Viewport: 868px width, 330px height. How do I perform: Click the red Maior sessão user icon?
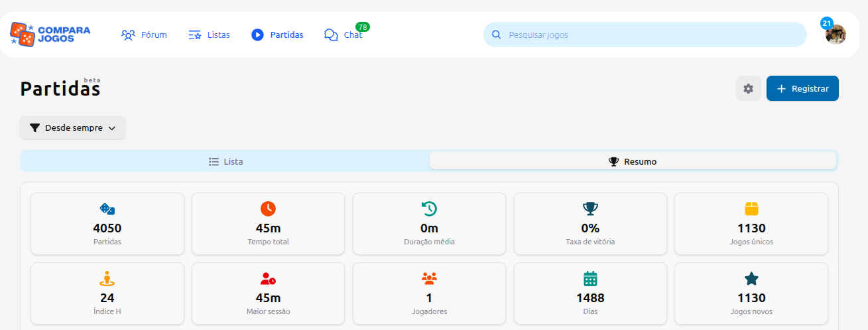268,278
